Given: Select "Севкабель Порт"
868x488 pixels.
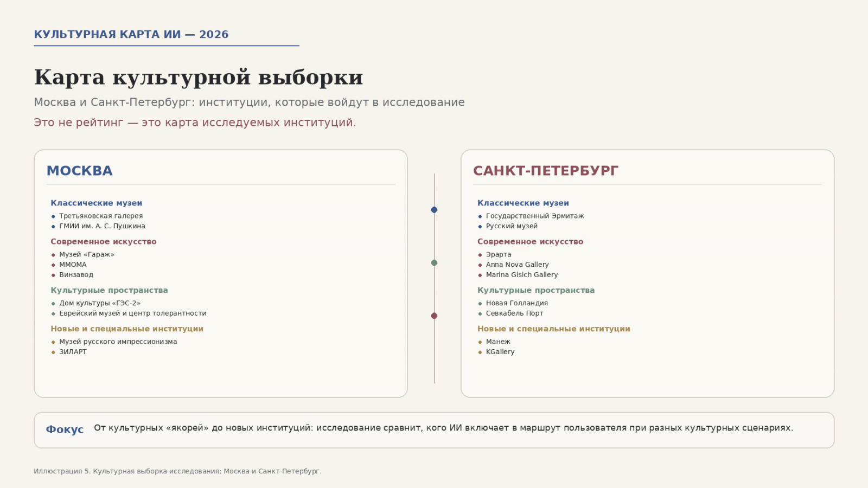Looking at the screenshot, I should click(x=515, y=313).
